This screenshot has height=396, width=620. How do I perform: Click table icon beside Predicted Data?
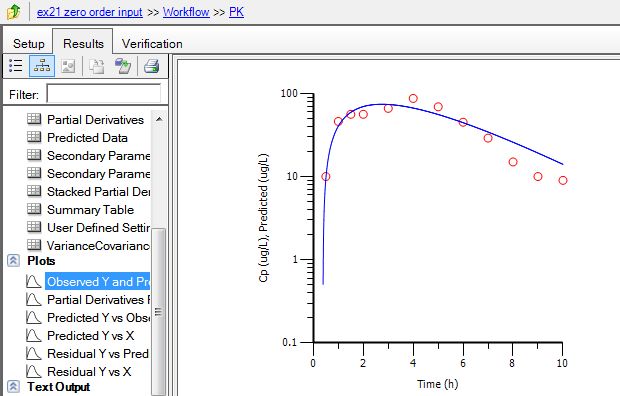(x=34, y=137)
